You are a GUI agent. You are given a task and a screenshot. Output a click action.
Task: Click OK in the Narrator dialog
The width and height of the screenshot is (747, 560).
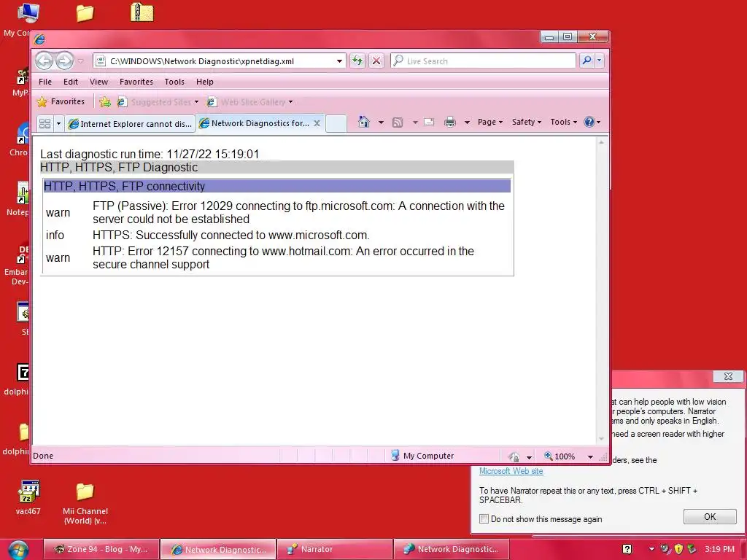(710, 517)
